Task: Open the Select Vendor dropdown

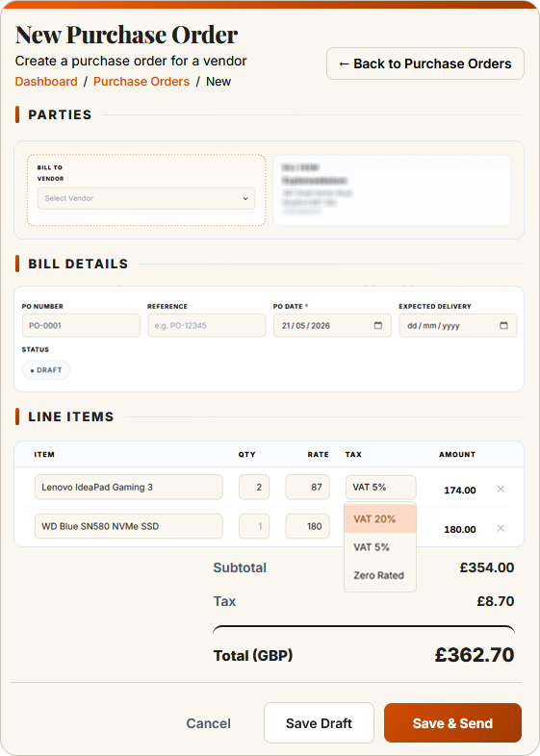Action: point(146,198)
